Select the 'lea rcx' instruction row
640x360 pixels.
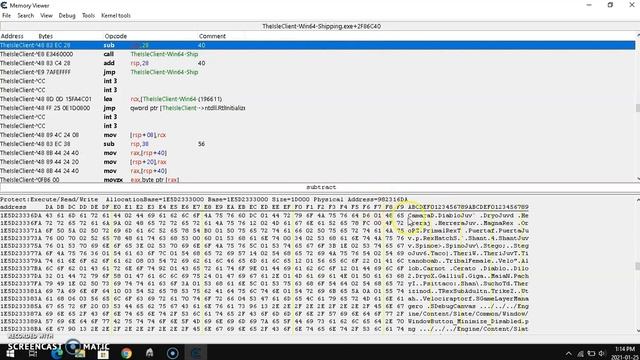pyautogui.click(x=318, y=99)
